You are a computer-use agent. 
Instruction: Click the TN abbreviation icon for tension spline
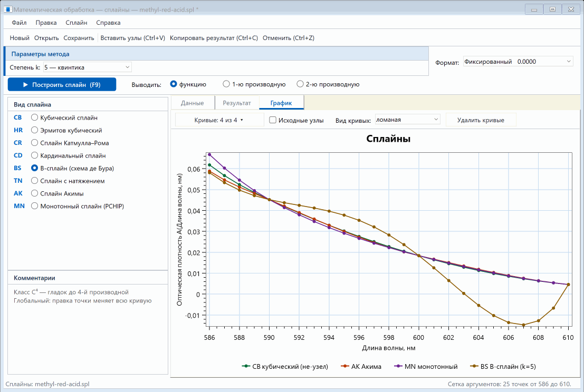pos(18,181)
